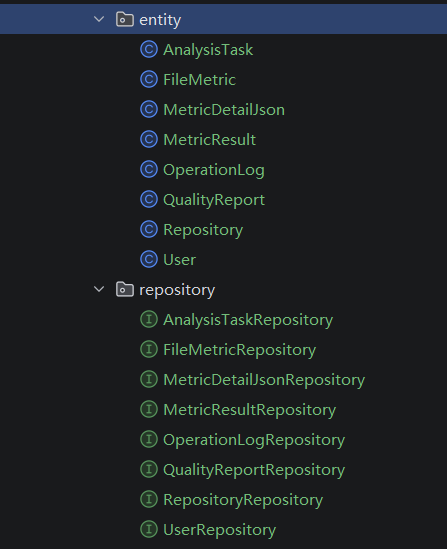Click the entity package folder icon
Image resolution: width=447 pixels, height=549 pixels.
(x=125, y=19)
